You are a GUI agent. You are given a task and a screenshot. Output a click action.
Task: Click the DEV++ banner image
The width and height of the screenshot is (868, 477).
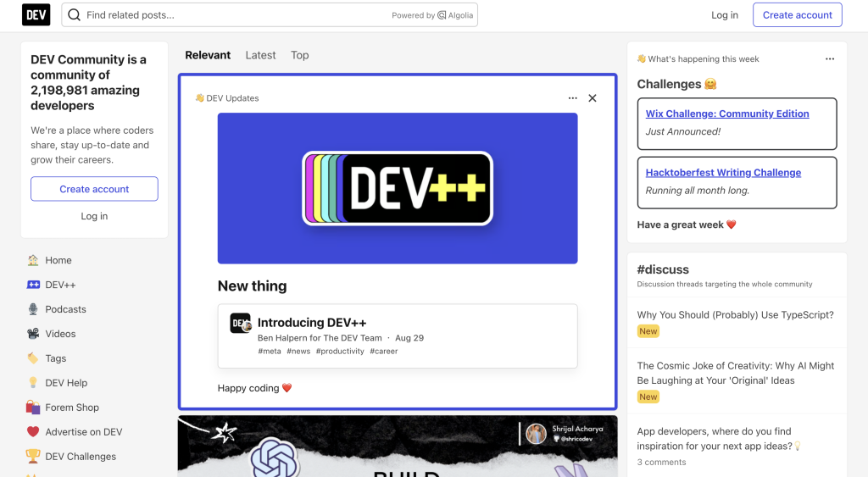tap(398, 188)
